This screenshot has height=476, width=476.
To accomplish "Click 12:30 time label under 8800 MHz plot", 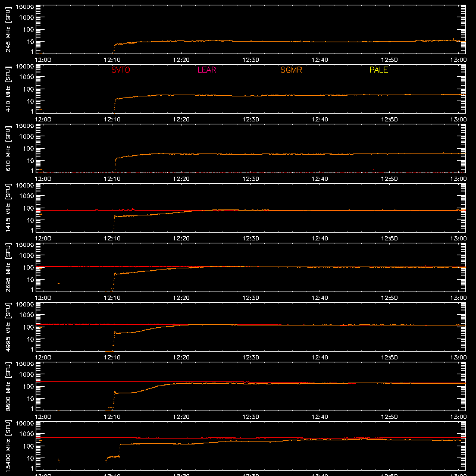I will pyautogui.click(x=250, y=417).
